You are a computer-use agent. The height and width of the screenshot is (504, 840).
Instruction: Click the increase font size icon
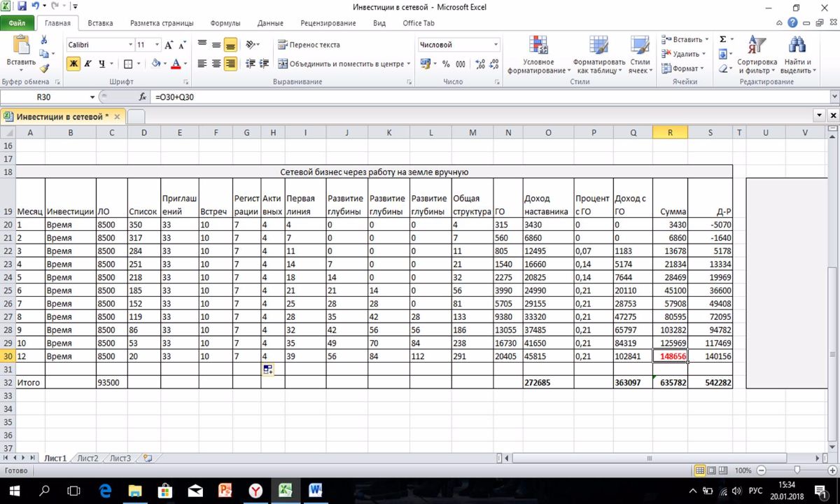pyautogui.click(x=157, y=45)
